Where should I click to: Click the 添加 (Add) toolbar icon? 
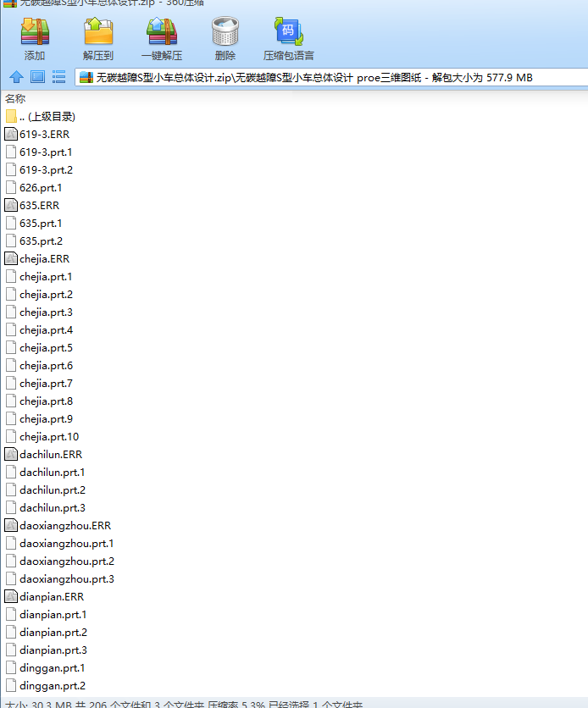[x=35, y=31]
